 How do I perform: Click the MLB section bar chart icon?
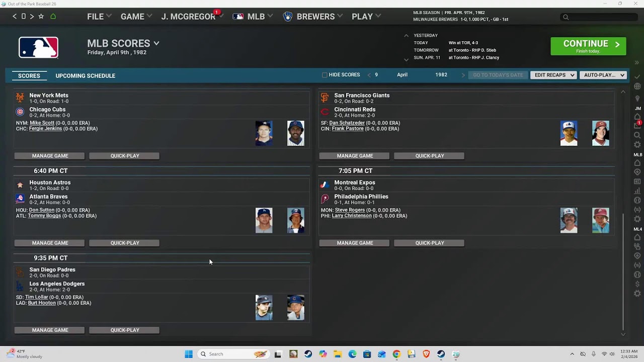[637, 191]
